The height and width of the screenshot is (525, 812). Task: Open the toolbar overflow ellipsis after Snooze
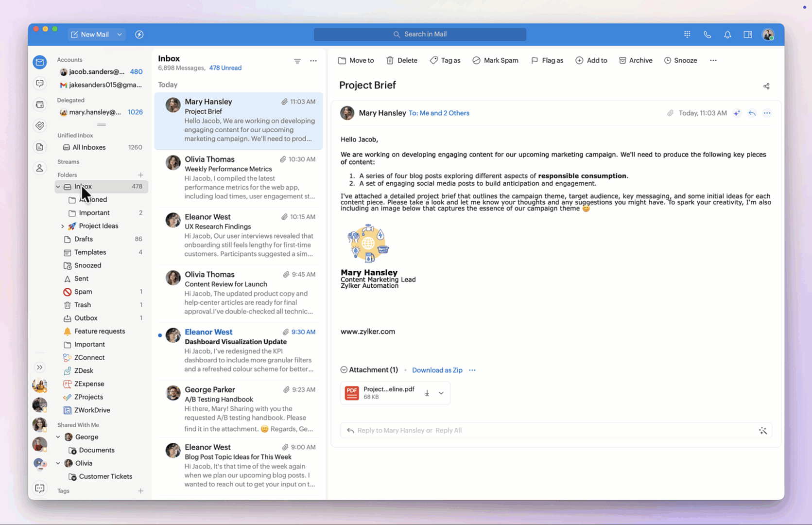pyautogui.click(x=713, y=61)
